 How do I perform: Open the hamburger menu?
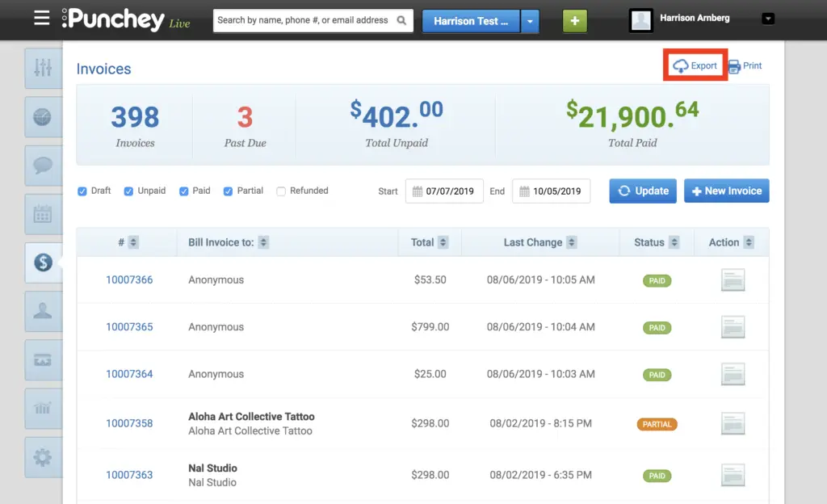pyautogui.click(x=42, y=19)
